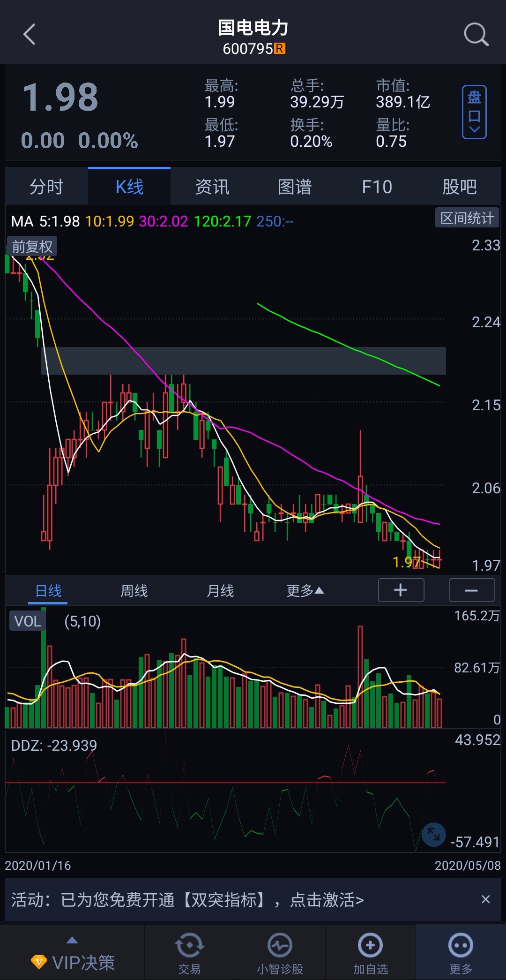
Task: Select the 周线 weekly period
Action: pos(134,591)
